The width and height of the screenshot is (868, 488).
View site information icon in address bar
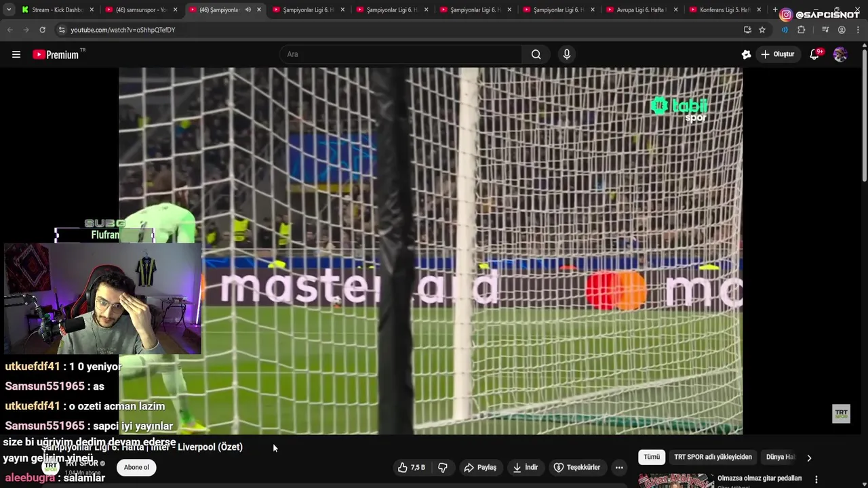(x=62, y=30)
